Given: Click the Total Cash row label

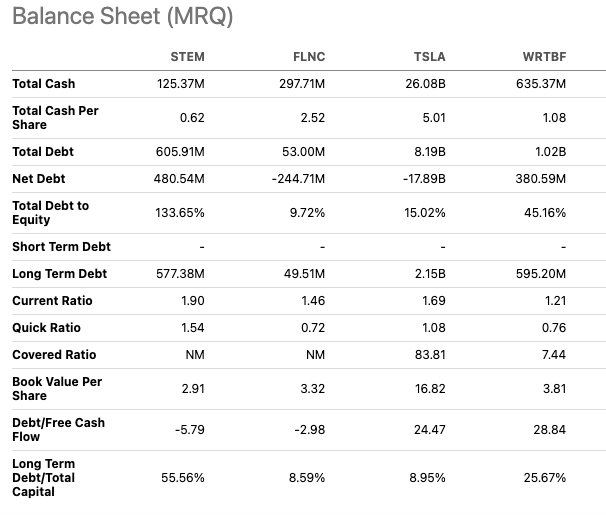Looking at the screenshot, I should (x=44, y=84).
